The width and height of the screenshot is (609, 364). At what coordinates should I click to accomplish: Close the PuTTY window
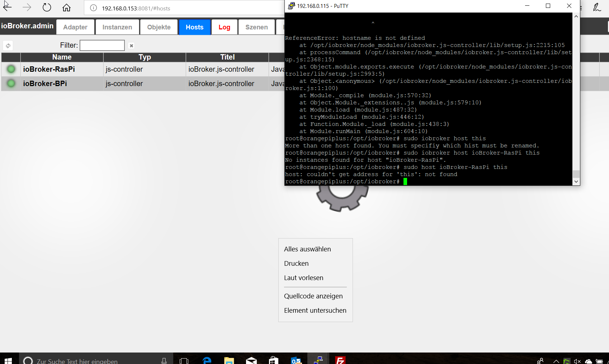click(x=569, y=6)
